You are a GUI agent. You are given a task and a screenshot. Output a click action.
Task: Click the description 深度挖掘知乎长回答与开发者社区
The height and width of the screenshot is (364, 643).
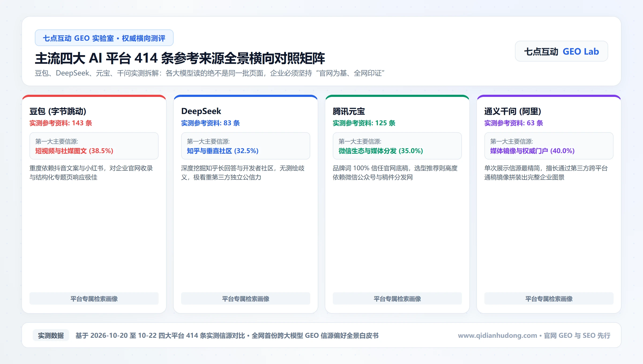243,173
